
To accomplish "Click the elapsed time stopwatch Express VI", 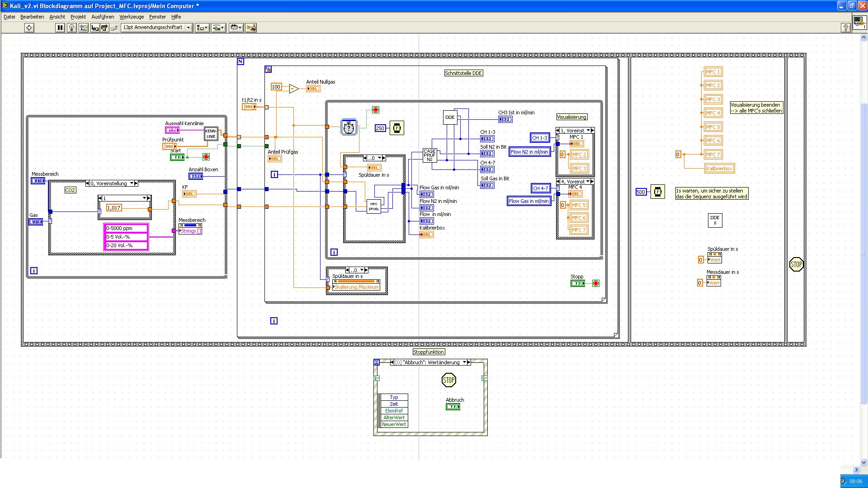I will coord(349,128).
